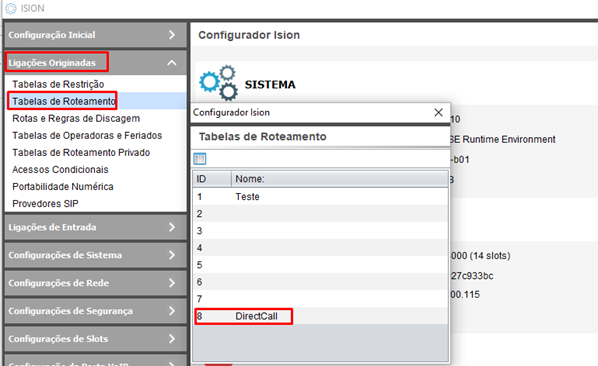The height and width of the screenshot is (366, 598).
Task: Close the Configurador Ision dialog
Action: [439, 112]
